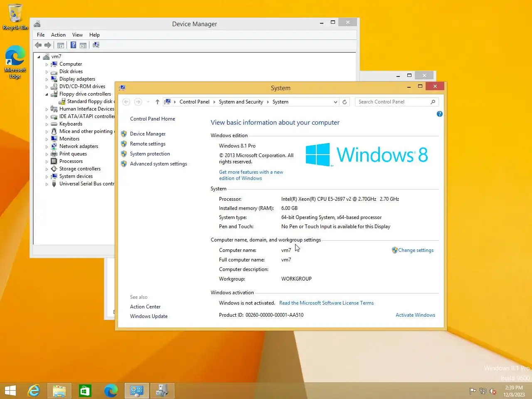Image resolution: width=532 pixels, height=399 pixels.
Task: Read the Microsoft Software License Terms link
Action: click(x=326, y=303)
